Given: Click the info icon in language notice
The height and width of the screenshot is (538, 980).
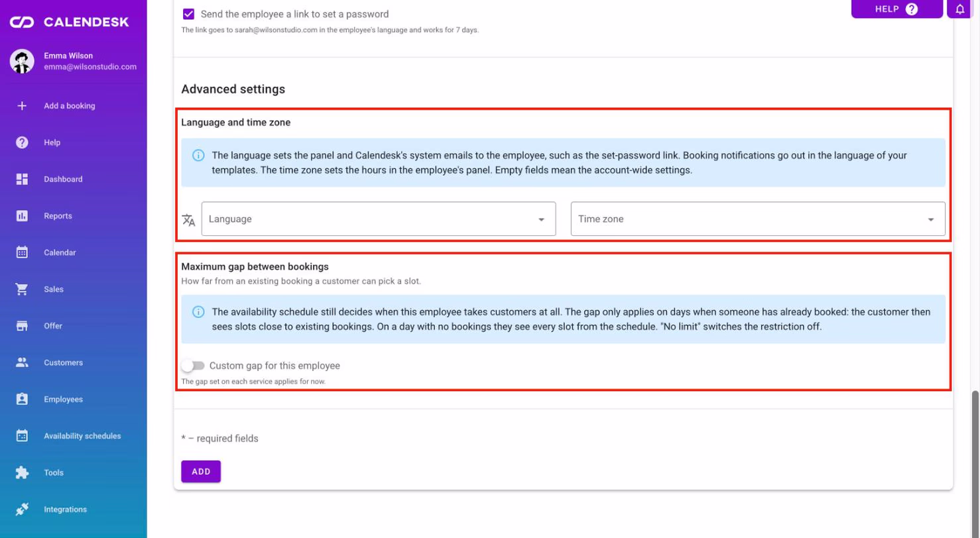Looking at the screenshot, I should [x=198, y=156].
